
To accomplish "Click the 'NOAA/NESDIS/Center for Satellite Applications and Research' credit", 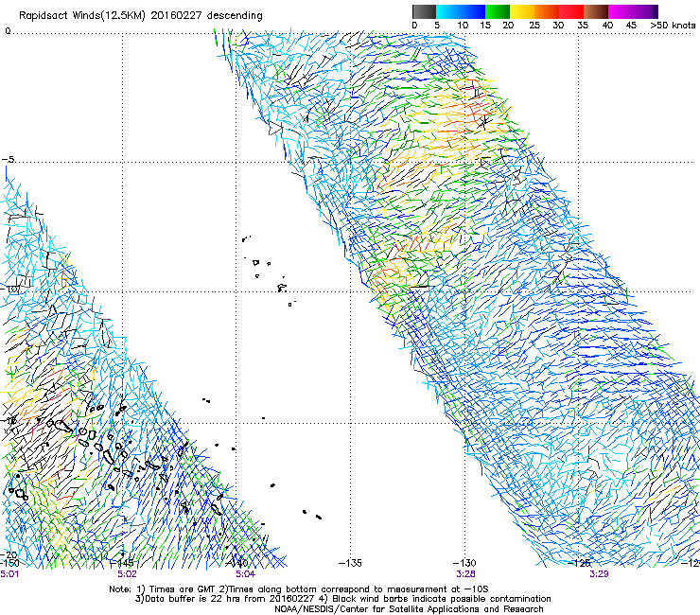I will [409, 609].
